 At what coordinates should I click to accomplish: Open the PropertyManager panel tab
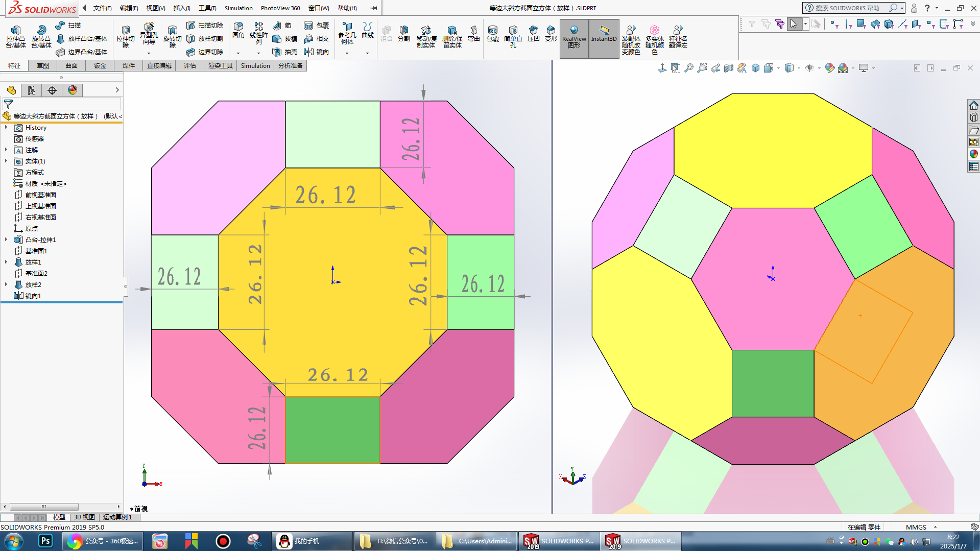point(32,90)
